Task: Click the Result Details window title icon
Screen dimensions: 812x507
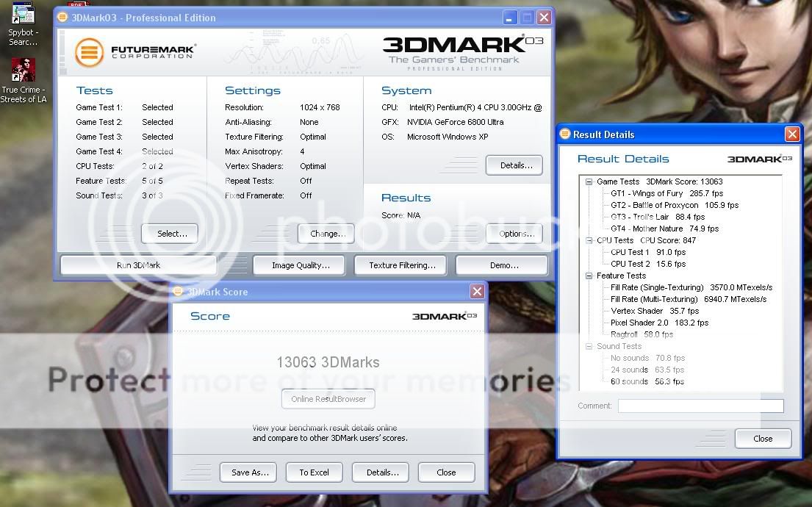Action: coord(565,134)
